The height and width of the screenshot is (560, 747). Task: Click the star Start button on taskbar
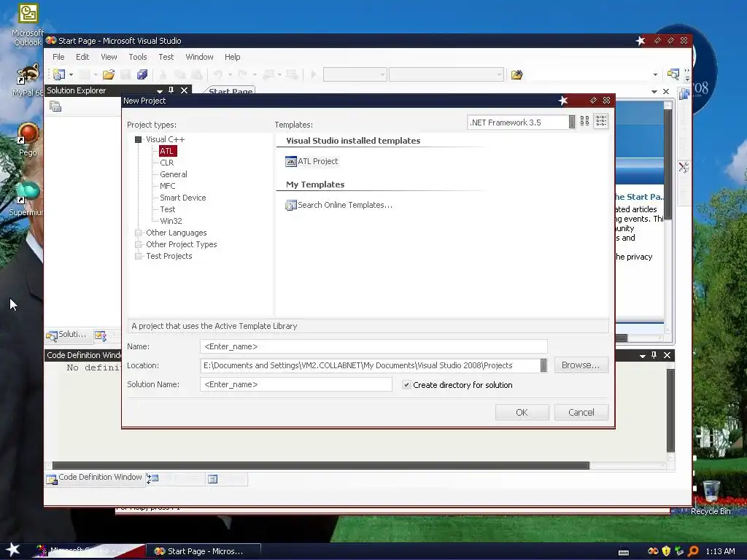coord(13,550)
